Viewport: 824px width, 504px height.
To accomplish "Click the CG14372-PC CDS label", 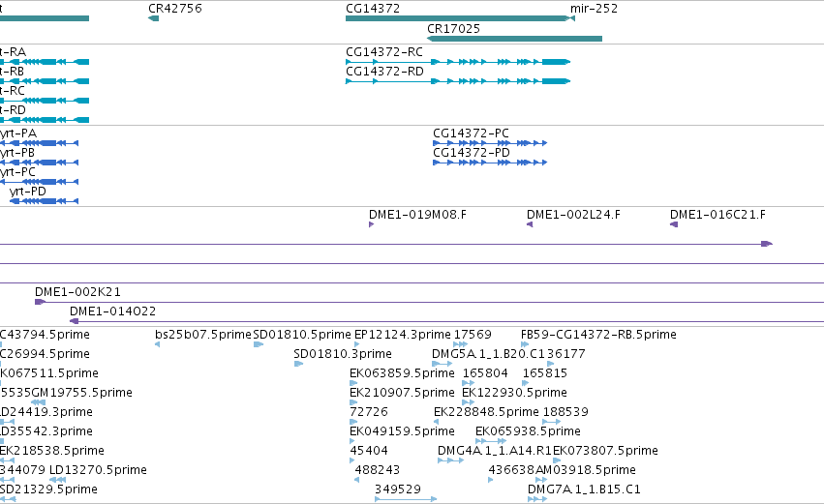I will pyautogui.click(x=471, y=133).
